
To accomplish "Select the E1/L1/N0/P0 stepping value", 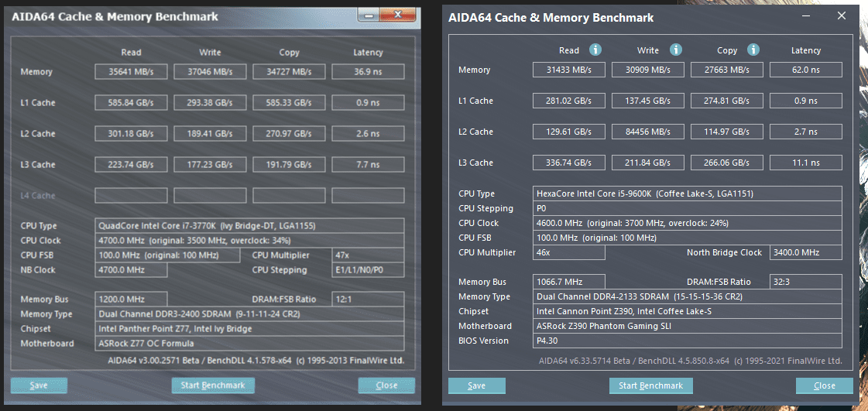I will click(368, 270).
